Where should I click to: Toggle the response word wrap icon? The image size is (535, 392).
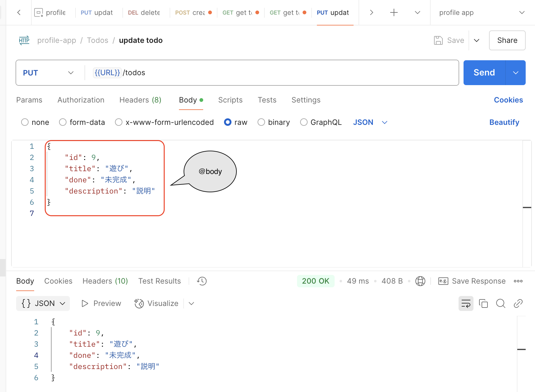(x=466, y=303)
